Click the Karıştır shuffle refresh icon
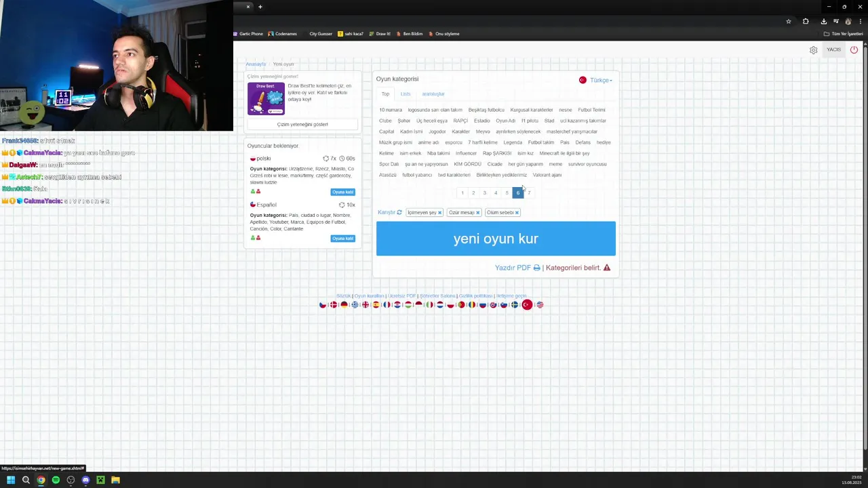This screenshot has height=488, width=868. pos(399,212)
